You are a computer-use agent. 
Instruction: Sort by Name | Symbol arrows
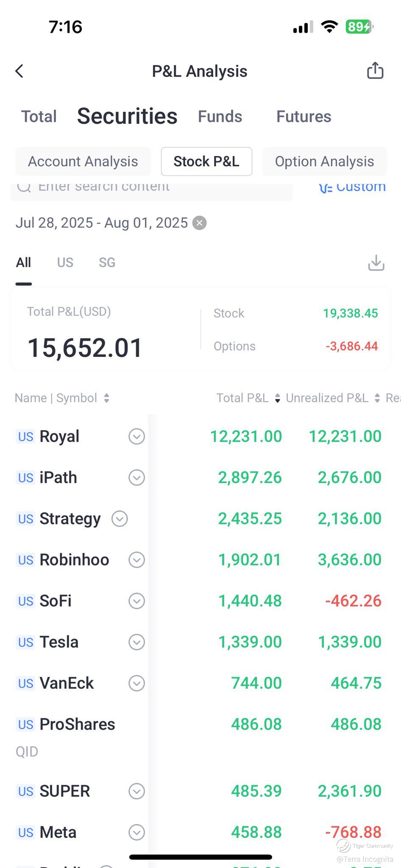107,398
